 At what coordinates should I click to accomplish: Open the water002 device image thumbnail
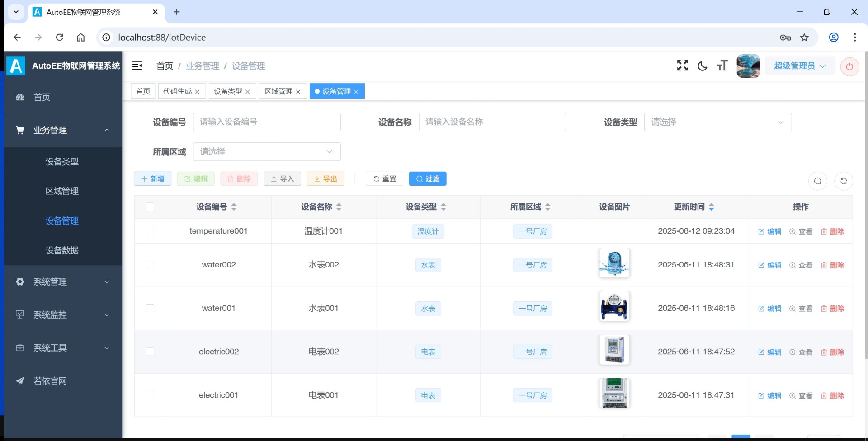click(614, 263)
